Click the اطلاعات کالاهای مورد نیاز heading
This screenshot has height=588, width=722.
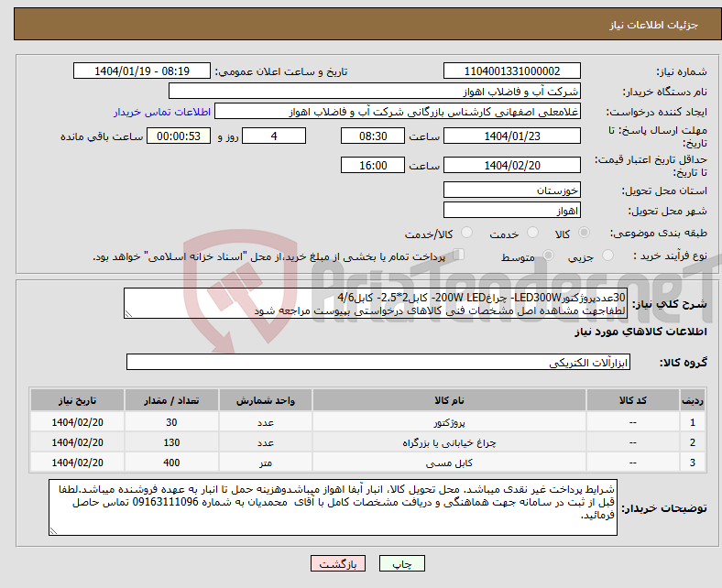640,332
